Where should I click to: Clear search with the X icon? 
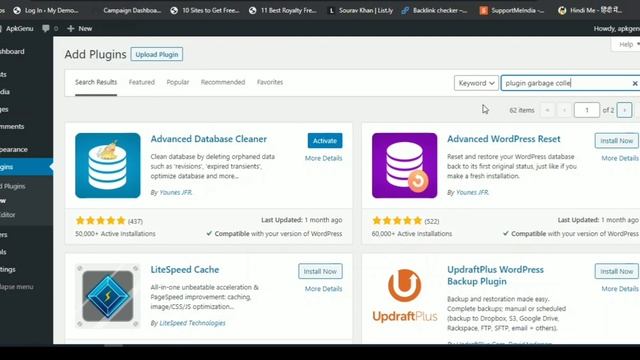point(635,83)
